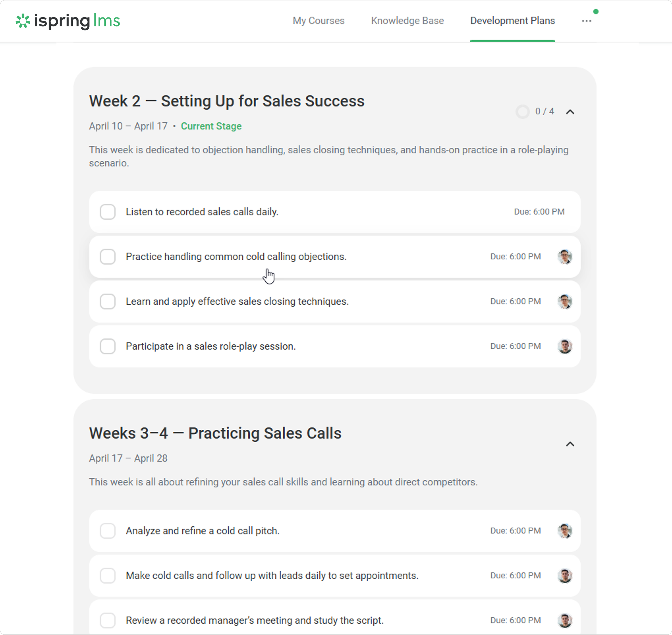Viewport: 672px width, 635px height.
Task: Click avatar beside cold call pitch task
Action: pos(565,531)
